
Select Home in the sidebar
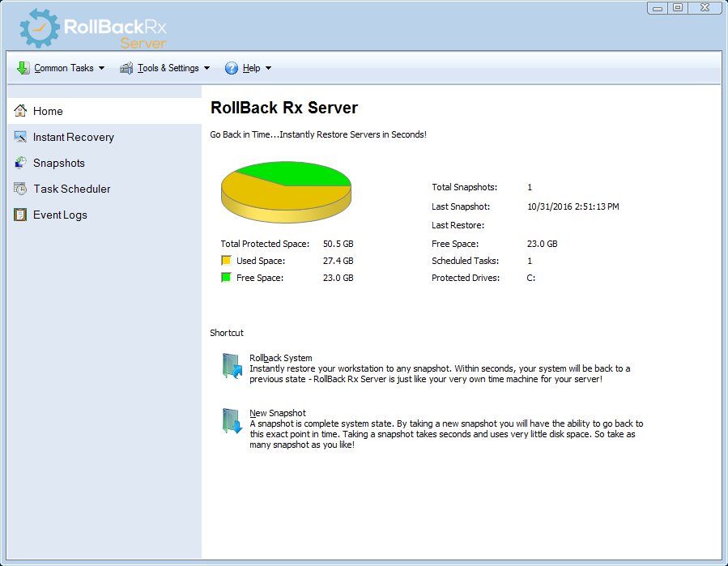pyautogui.click(x=48, y=111)
